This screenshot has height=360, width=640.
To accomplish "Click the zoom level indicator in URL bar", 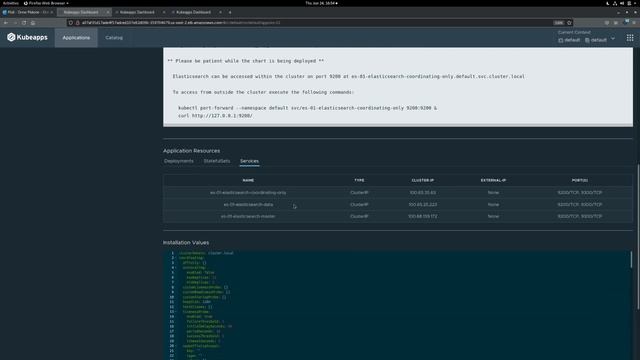I will point(558,23).
